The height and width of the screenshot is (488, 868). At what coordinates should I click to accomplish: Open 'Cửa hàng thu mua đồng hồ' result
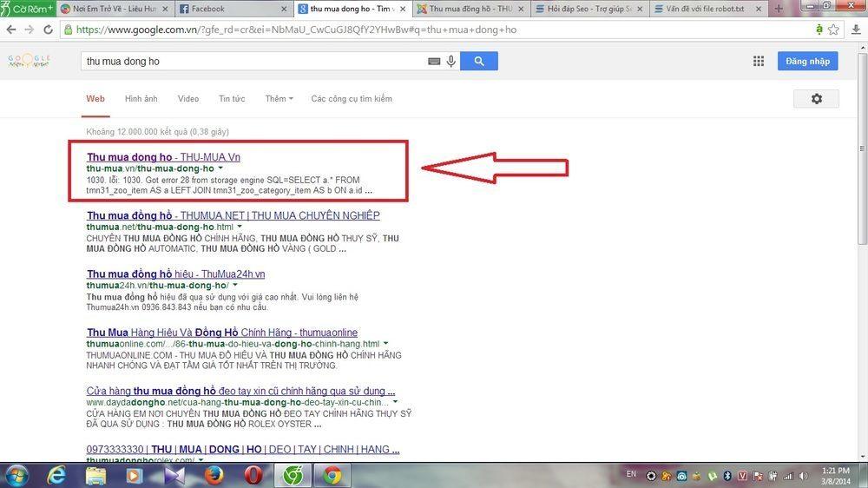coord(240,391)
